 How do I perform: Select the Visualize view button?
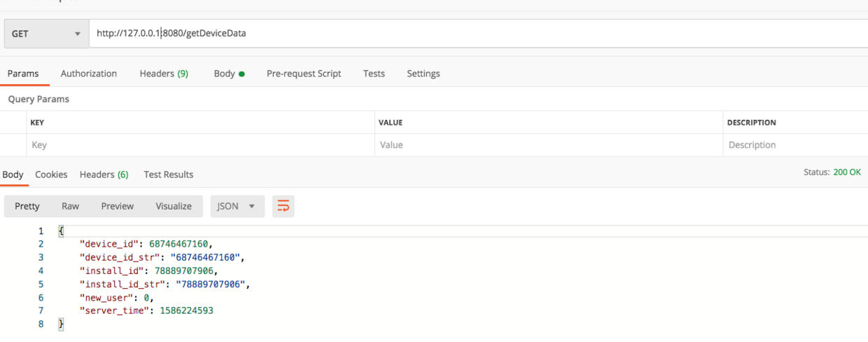(174, 206)
